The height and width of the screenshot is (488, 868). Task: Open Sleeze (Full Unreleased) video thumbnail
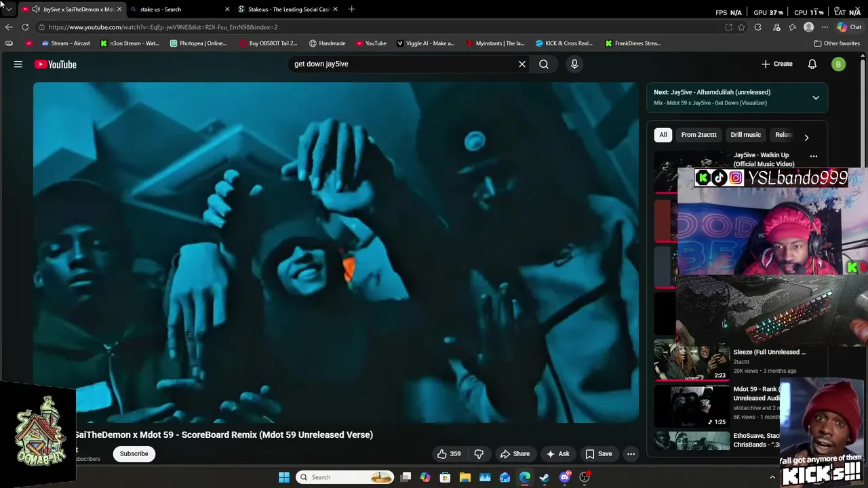tap(691, 361)
